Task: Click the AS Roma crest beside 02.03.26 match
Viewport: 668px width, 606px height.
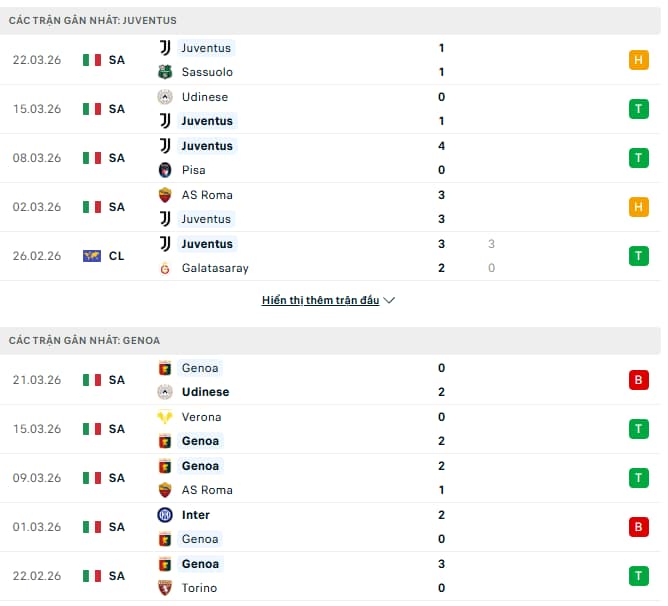Action: 165,195
